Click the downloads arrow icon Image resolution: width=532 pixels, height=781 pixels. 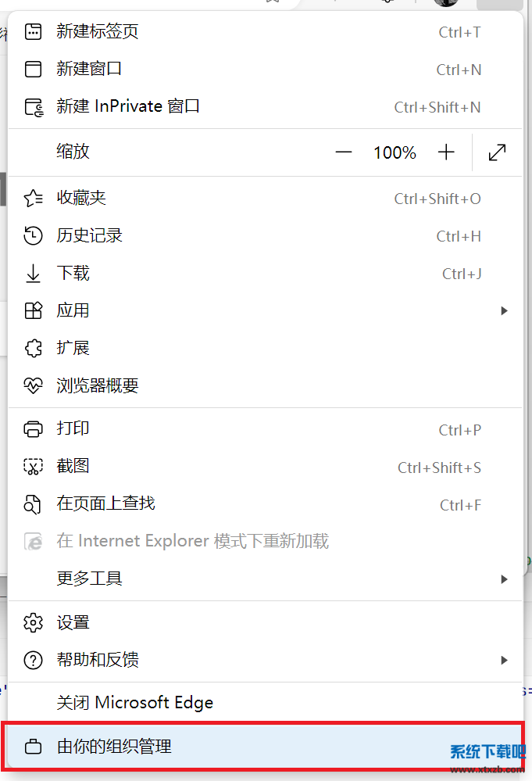pyautogui.click(x=33, y=274)
